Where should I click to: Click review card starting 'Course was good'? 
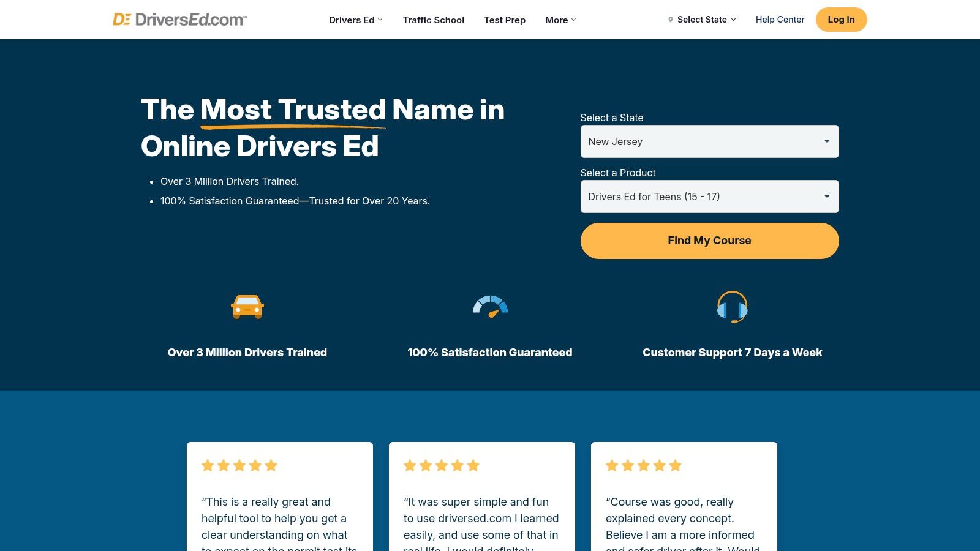pos(684,497)
